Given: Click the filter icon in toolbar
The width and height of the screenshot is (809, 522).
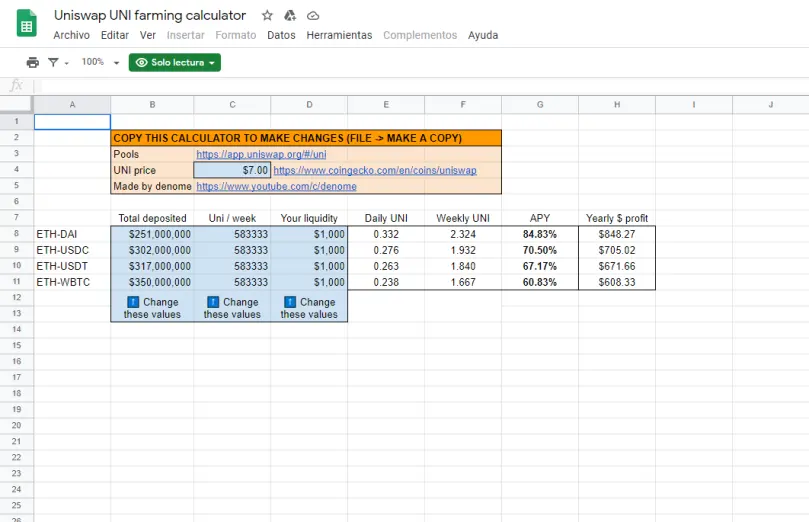Looking at the screenshot, I should 53,62.
